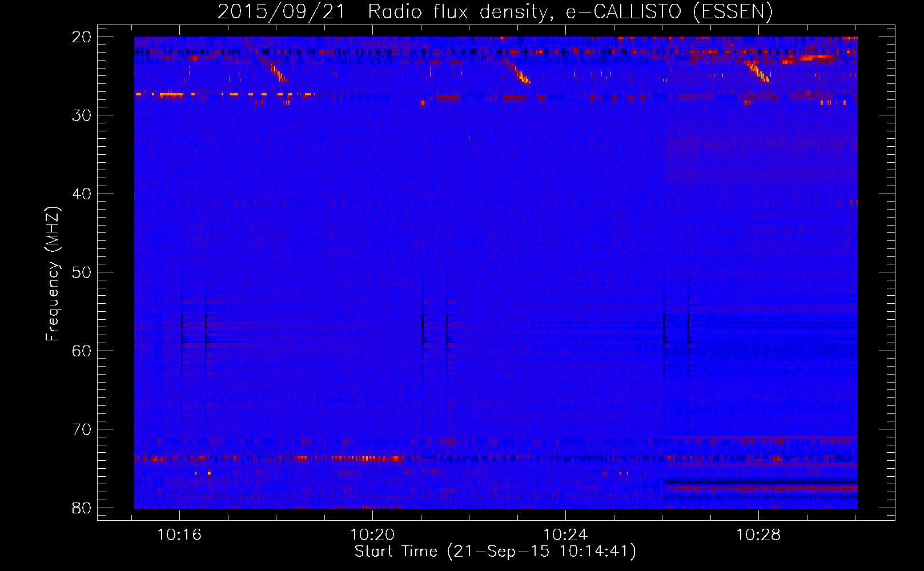This screenshot has height=571, width=924.
Task: Click the frequency tick label "50"
Action: [82, 272]
